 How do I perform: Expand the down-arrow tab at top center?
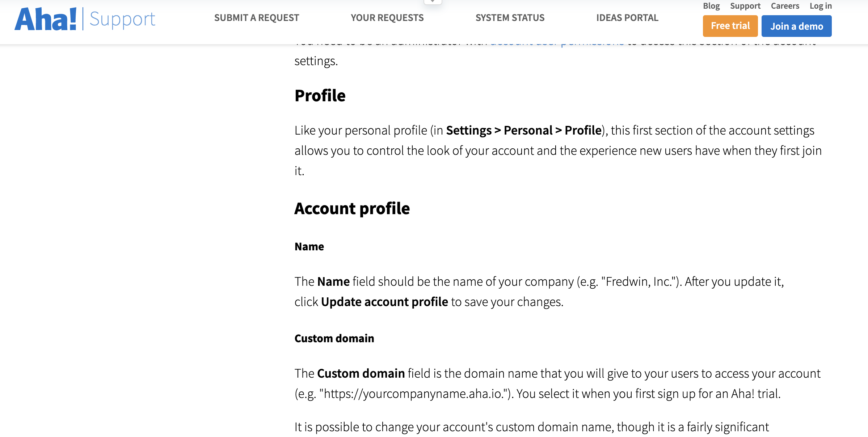[433, 2]
